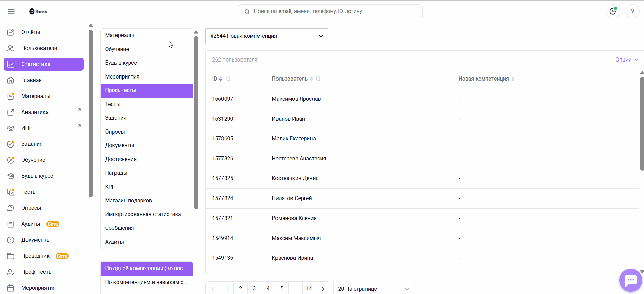This screenshot has height=294, width=644.
Task: Open the 20 На странице selector
Action: pyautogui.click(x=374, y=289)
